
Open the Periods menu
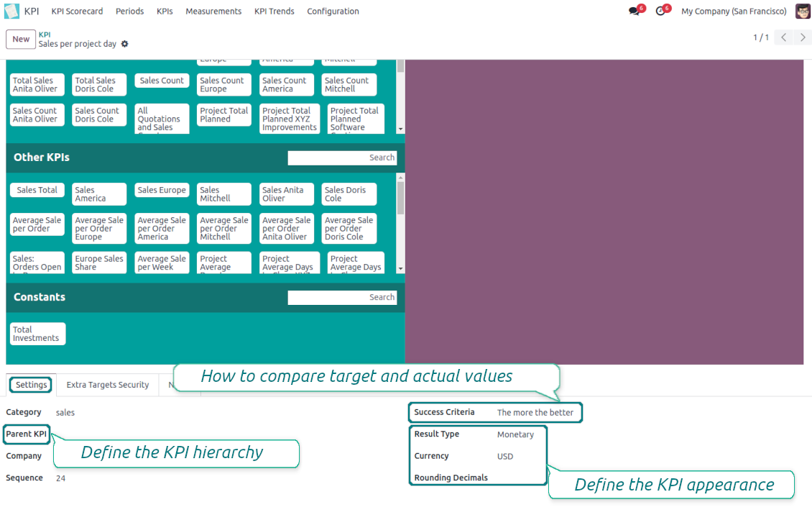[129, 11]
